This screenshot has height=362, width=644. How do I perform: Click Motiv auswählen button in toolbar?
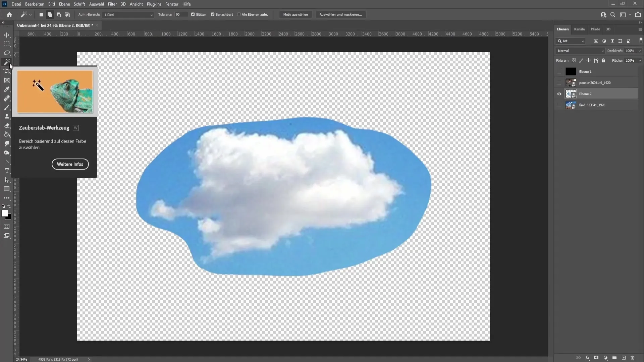click(x=295, y=15)
